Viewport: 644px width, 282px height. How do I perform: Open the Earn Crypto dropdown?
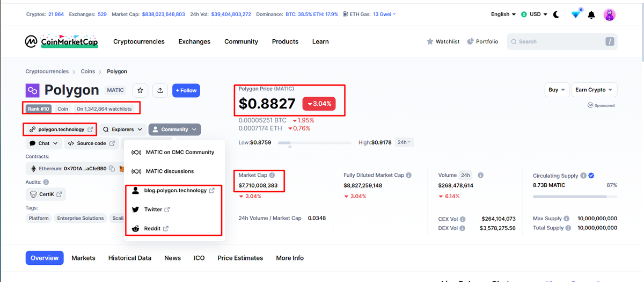click(594, 90)
